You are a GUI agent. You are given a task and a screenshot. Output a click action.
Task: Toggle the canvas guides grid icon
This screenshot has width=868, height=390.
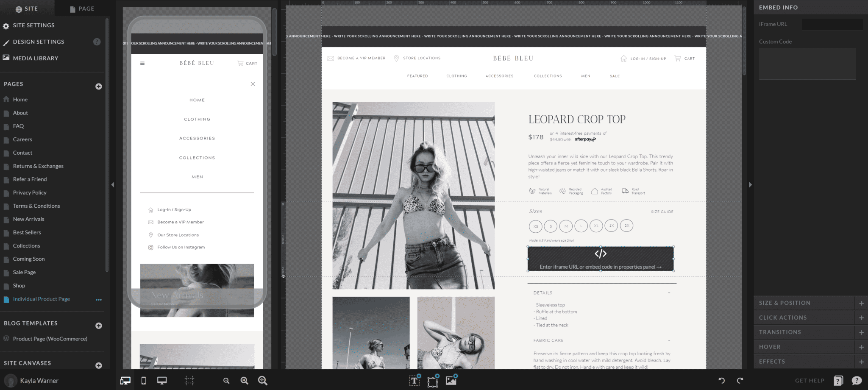[189, 380]
